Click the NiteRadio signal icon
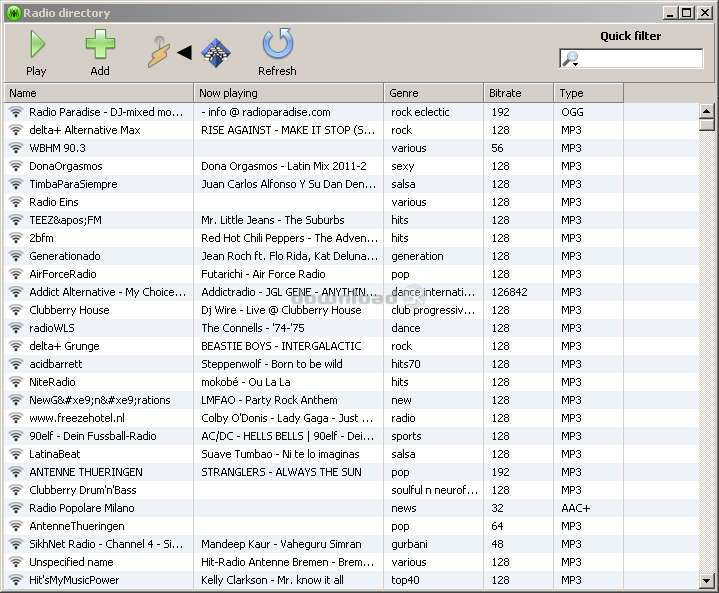 pyautogui.click(x=16, y=382)
